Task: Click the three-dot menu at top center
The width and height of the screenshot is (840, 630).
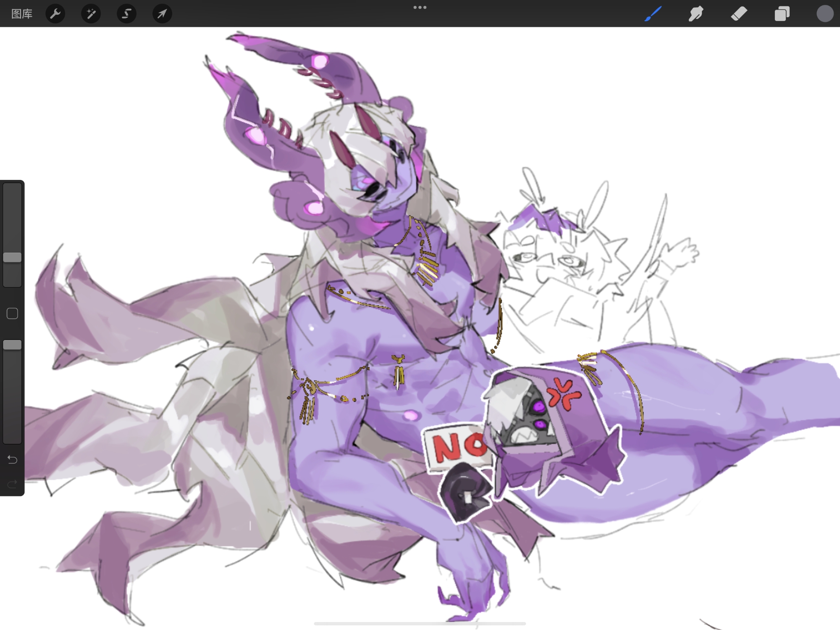Action: 420,8
